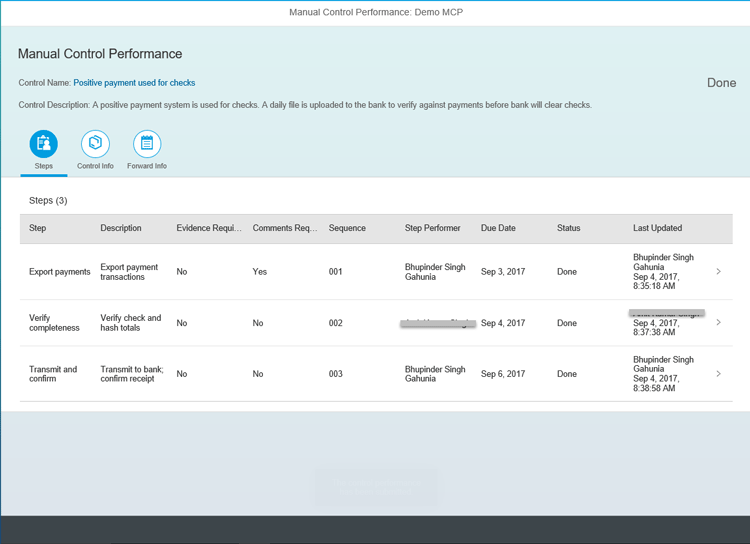Click the Evidence Required column header

point(209,228)
